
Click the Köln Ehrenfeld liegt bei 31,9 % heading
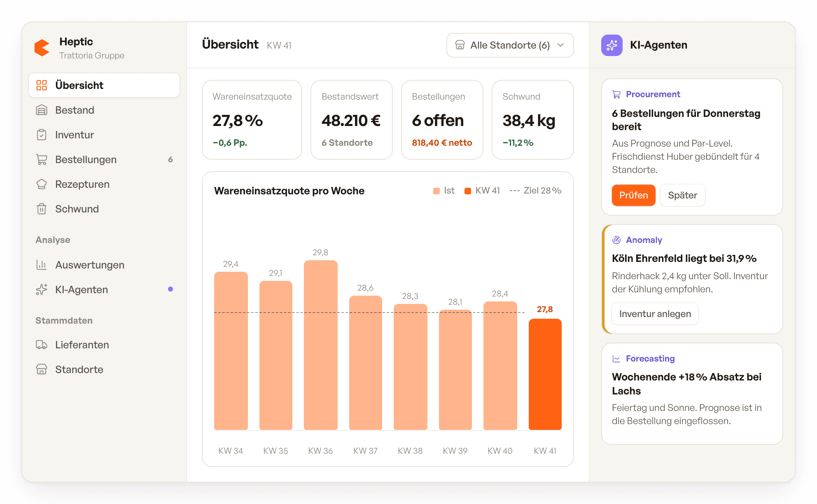tap(684, 258)
